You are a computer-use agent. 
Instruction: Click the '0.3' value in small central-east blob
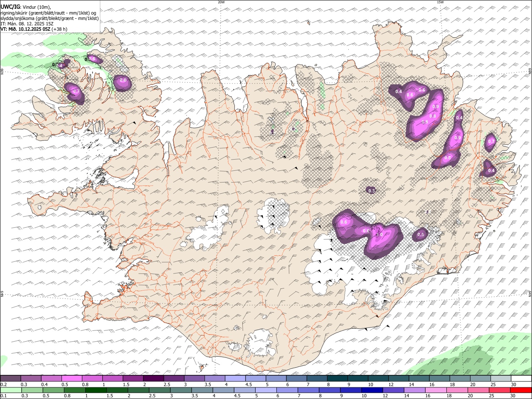pyautogui.click(x=372, y=191)
